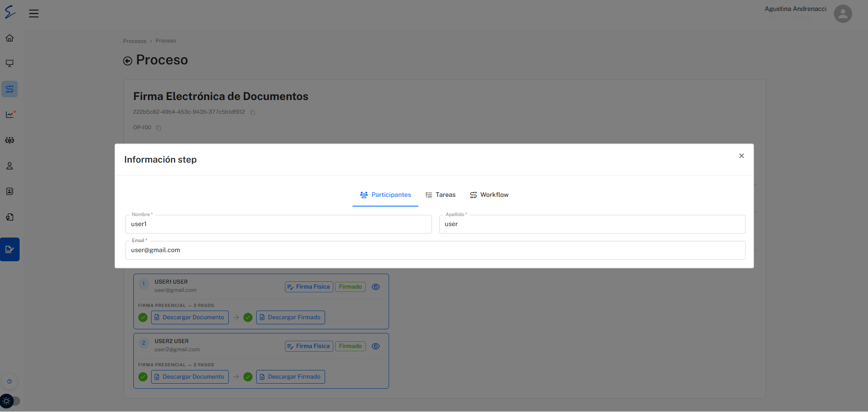Click Firma Física badge for USER1 USER
The image size is (868, 412).
pyautogui.click(x=309, y=287)
